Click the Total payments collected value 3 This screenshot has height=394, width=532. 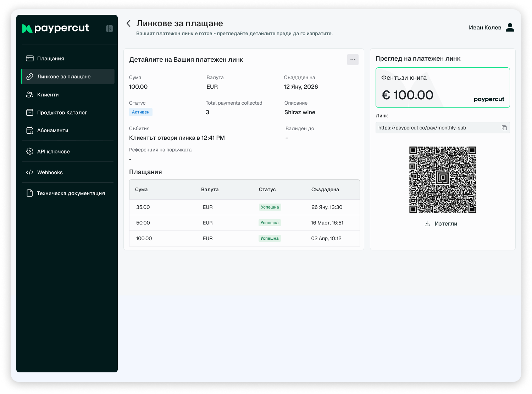pos(207,112)
